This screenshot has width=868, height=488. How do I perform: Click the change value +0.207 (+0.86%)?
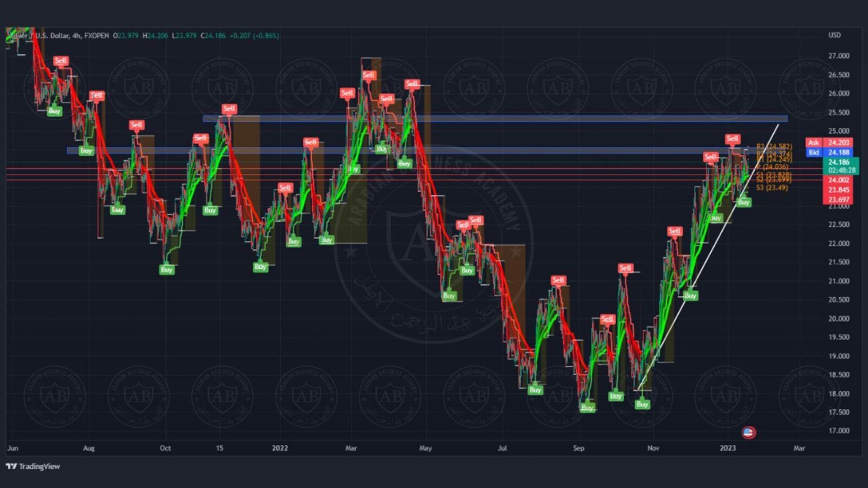point(254,36)
